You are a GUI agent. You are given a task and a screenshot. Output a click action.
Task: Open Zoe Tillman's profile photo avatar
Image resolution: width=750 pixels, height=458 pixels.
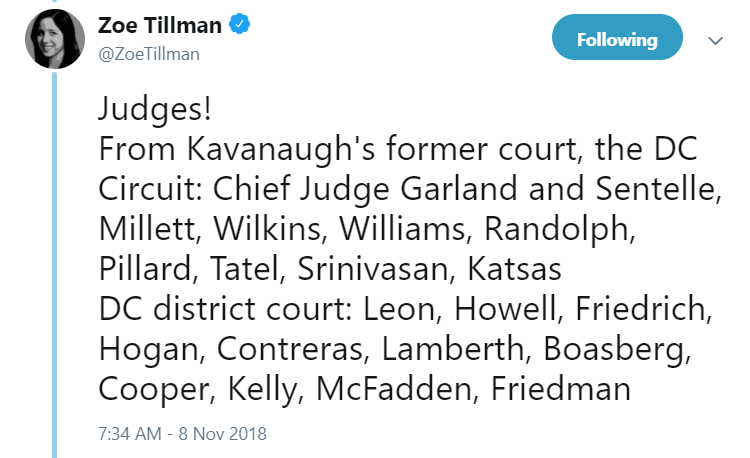[55, 39]
